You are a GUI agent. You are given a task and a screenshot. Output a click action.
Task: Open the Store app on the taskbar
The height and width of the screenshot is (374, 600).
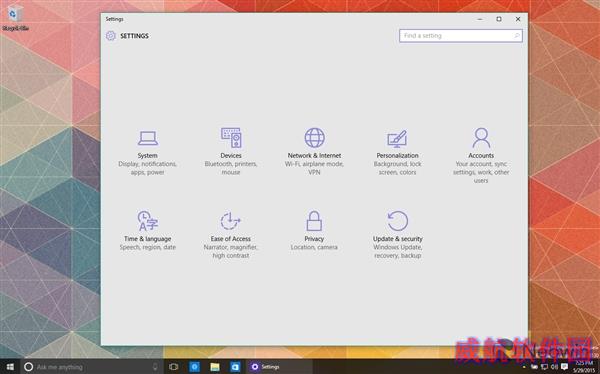[235, 367]
